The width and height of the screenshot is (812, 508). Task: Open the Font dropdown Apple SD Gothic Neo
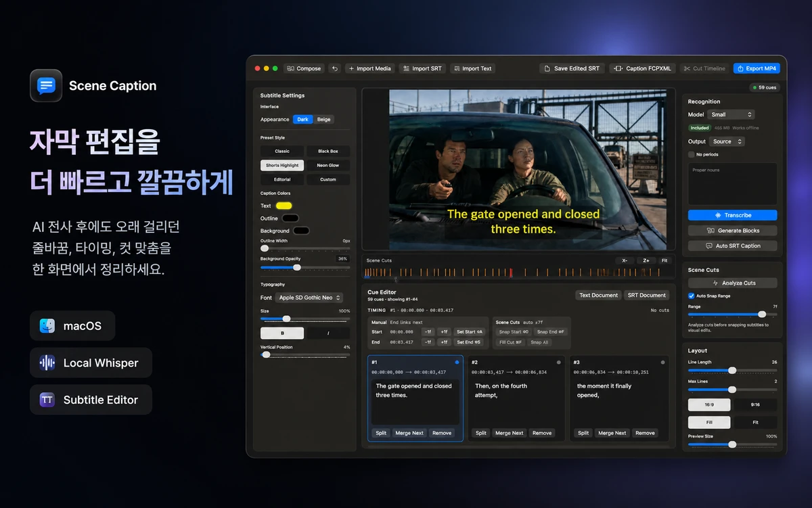pyautogui.click(x=310, y=298)
